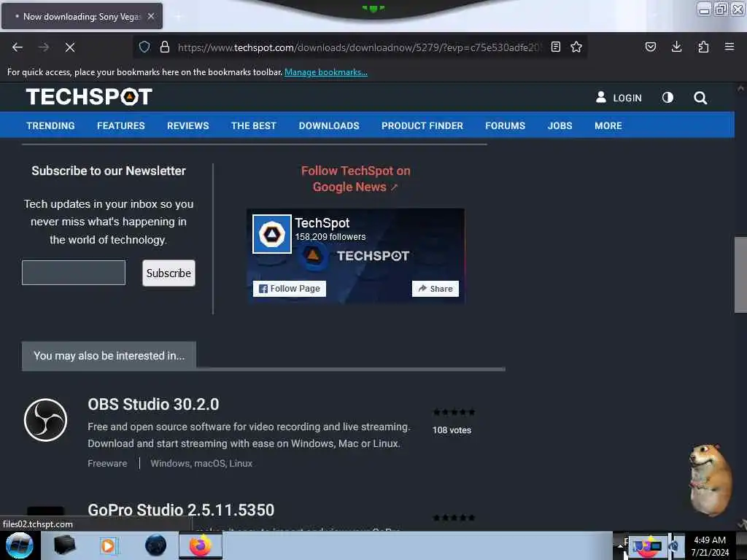Open THE BEST menu item
This screenshot has width=747, height=560.
(x=254, y=125)
